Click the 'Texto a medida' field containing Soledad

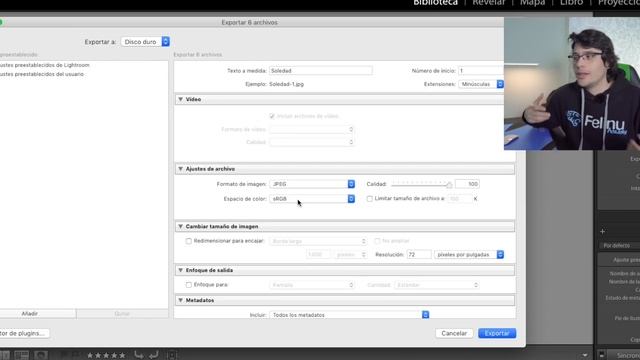320,71
